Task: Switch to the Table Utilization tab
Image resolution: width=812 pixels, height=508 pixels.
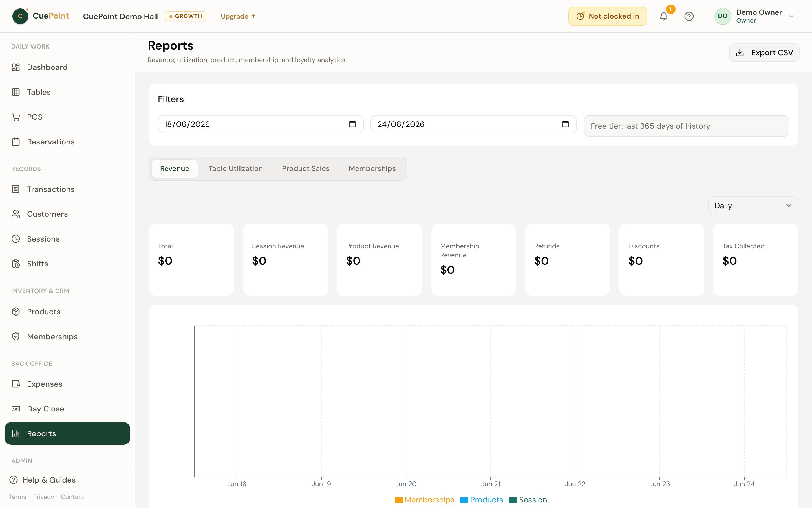Action: 235,169
